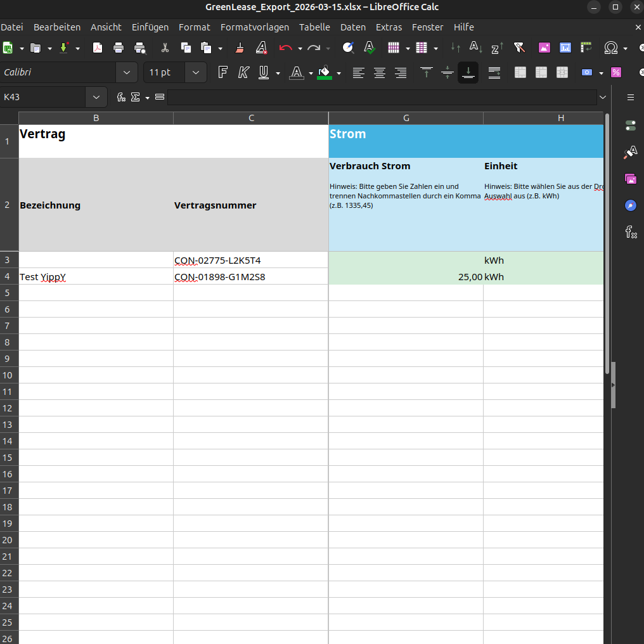Insert a chart
The width and height of the screenshot is (644, 644).
click(x=564, y=48)
